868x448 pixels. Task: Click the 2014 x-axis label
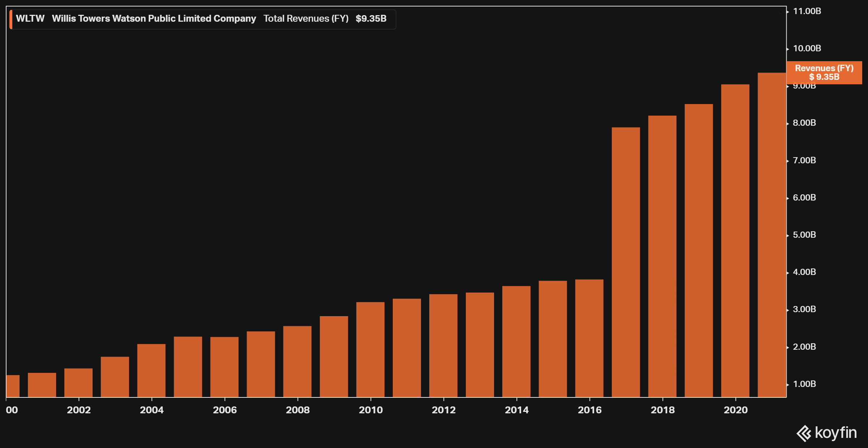coord(517,410)
